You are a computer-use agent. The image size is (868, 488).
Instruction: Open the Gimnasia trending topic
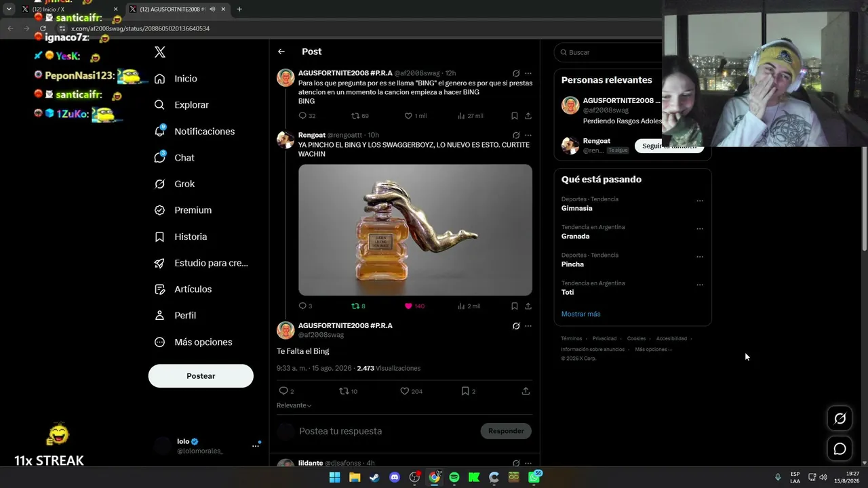pyautogui.click(x=577, y=209)
